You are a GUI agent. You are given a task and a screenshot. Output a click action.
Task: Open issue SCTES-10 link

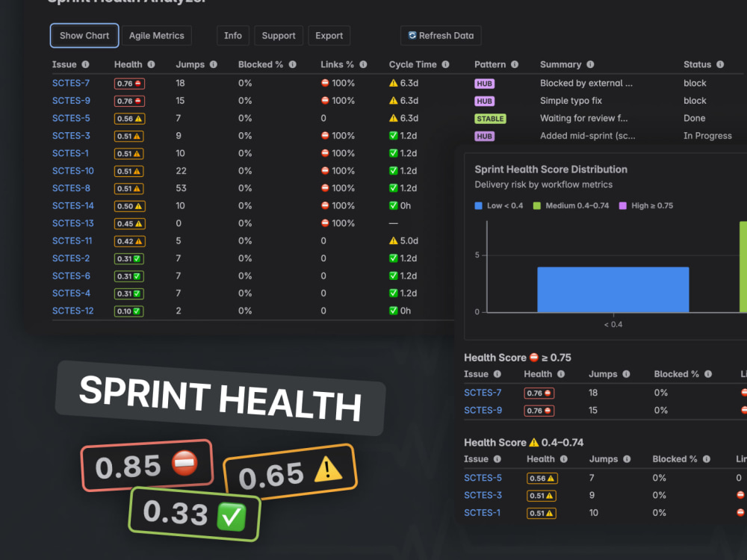click(73, 170)
